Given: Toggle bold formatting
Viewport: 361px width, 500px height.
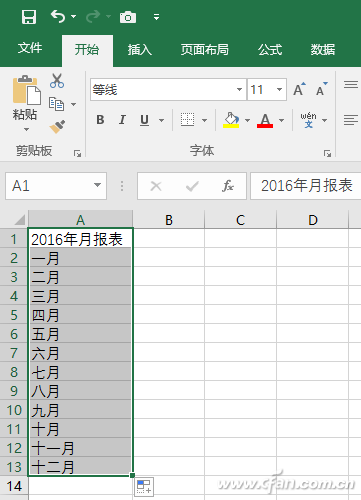Looking at the screenshot, I should pos(100,120).
